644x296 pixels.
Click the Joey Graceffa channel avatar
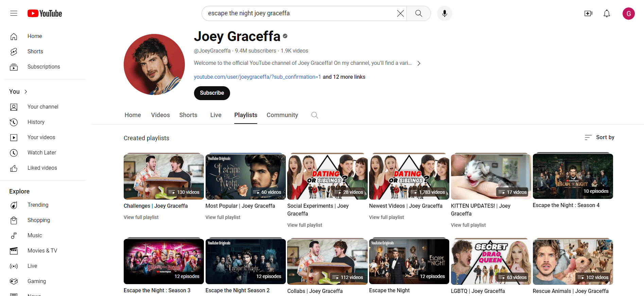[x=154, y=64]
